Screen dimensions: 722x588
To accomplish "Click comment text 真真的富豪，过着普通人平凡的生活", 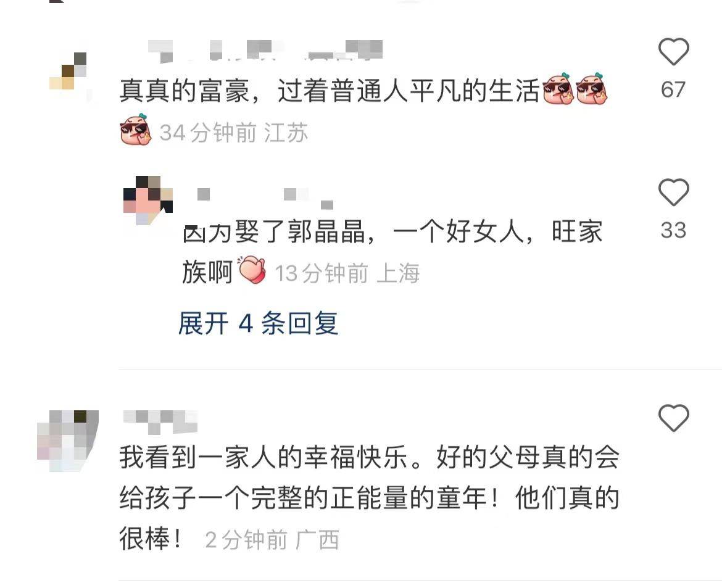I will pos(330,90).
